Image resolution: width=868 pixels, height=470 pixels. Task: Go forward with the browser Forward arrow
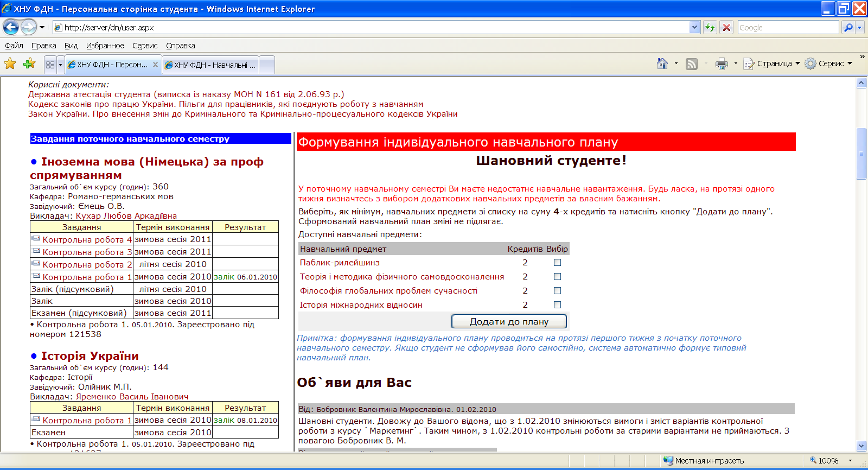[x=28, y=27]
